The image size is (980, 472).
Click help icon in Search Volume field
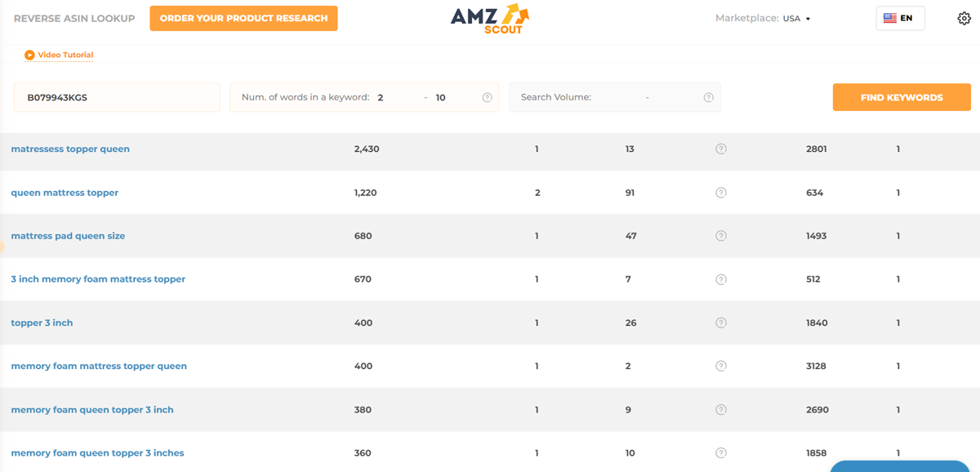[x=709, y=97]
